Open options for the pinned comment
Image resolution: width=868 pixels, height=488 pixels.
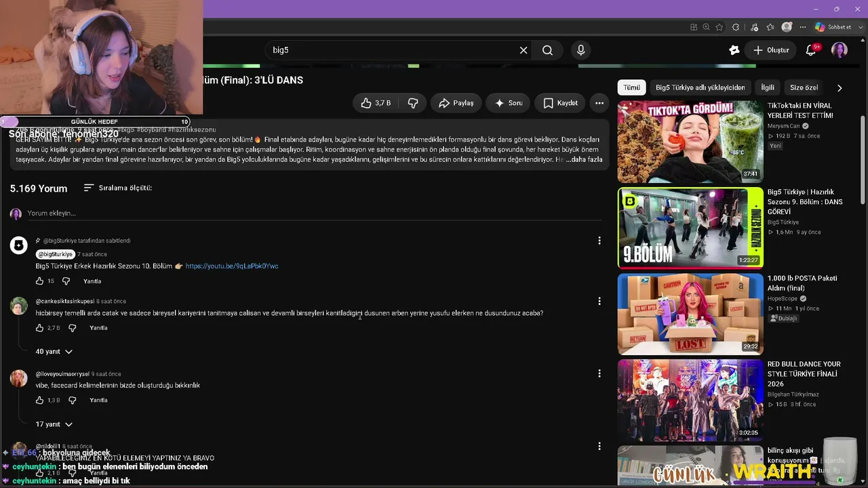(x=599, y=241)
